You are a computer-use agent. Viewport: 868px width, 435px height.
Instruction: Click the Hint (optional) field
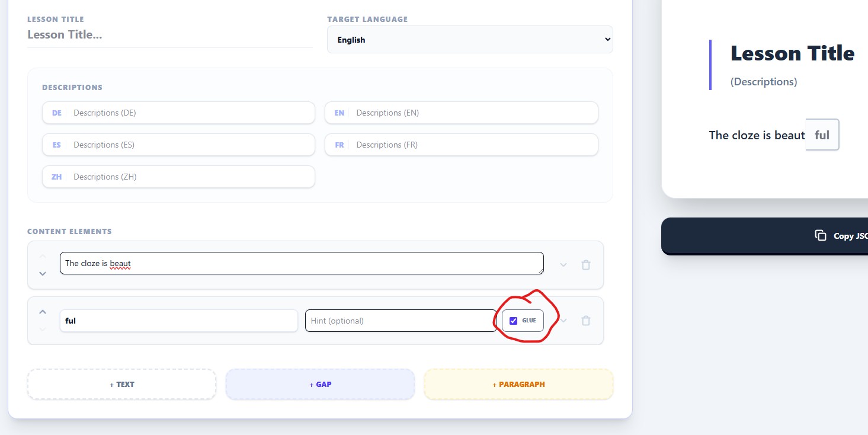point(401,321)
